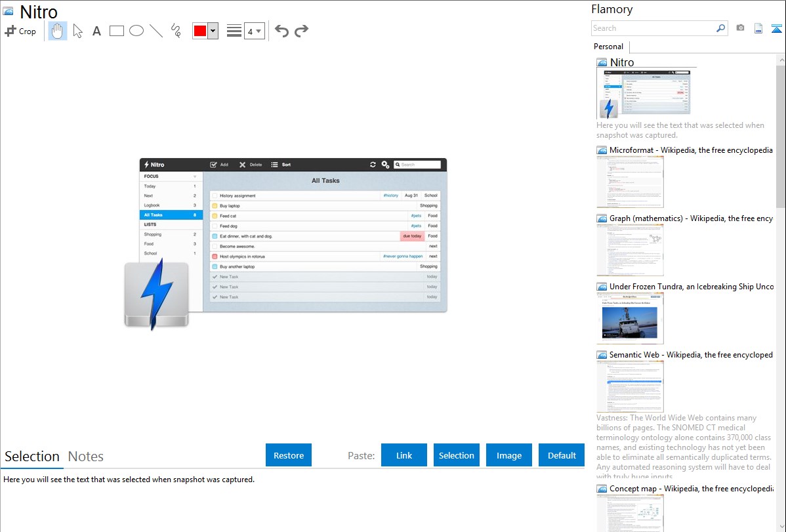Check the Feed dog task checkbox
This screenshot has width=786, height=532.
215,226
